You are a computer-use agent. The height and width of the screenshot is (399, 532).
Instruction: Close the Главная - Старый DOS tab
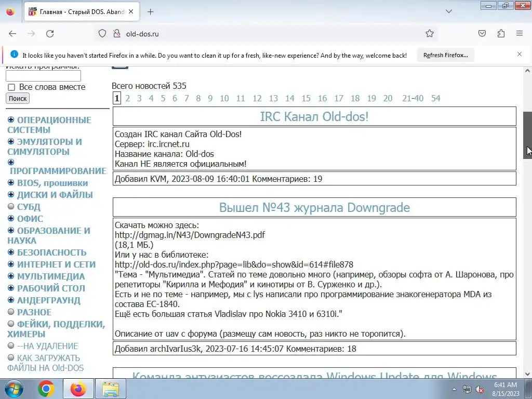tap(131, 11)
